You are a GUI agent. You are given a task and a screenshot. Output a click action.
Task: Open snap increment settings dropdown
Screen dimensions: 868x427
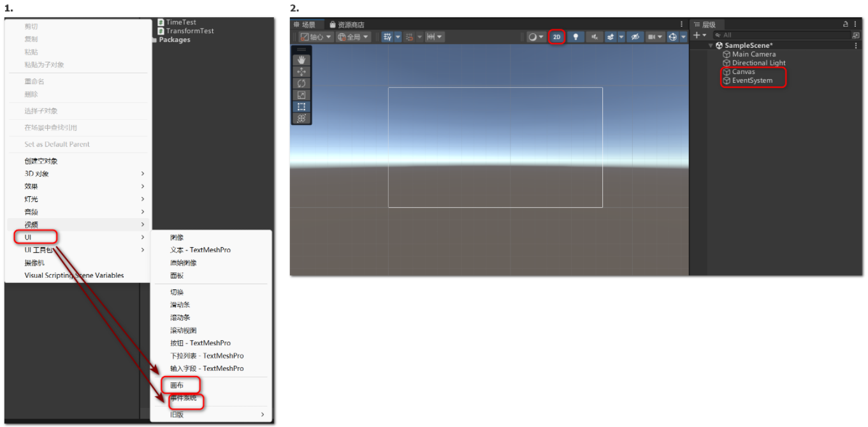(x=435, y=37)
